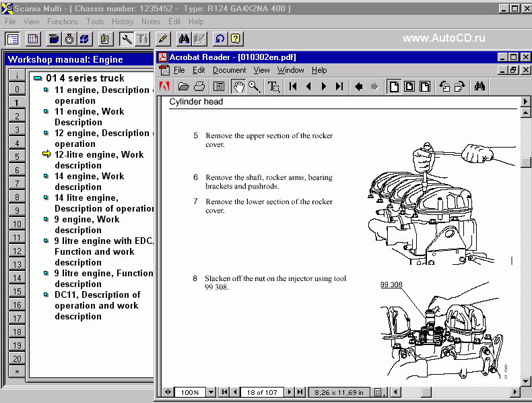Click the blue book stack toolbar icon
This screenshot has height=403, width=532.
54,39
